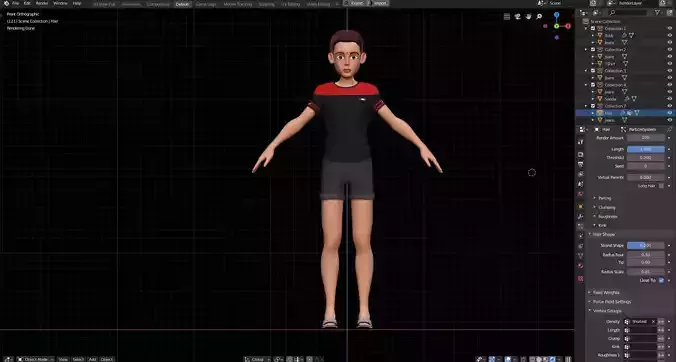
Task: Collapse Collection 3 in the outliner
Action: [586, 71]
